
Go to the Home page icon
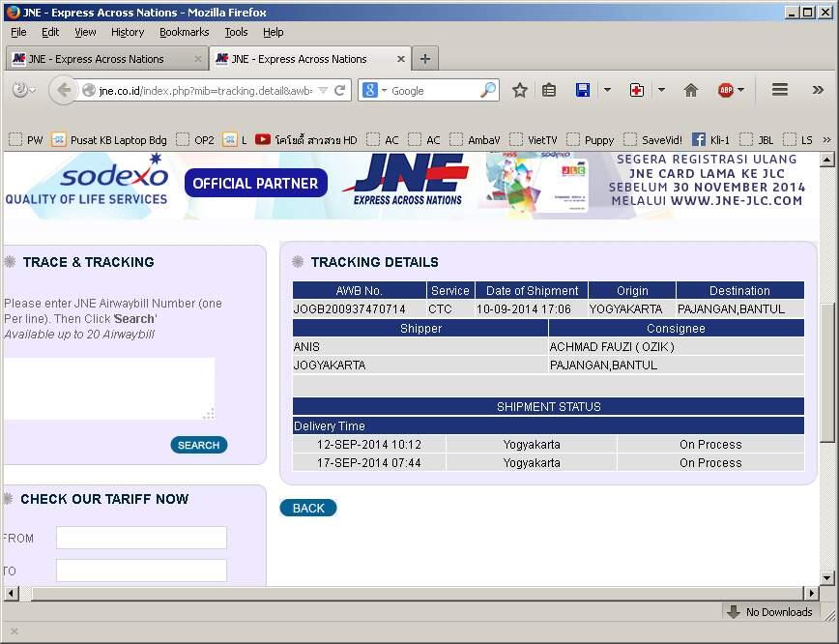point(691,90)
